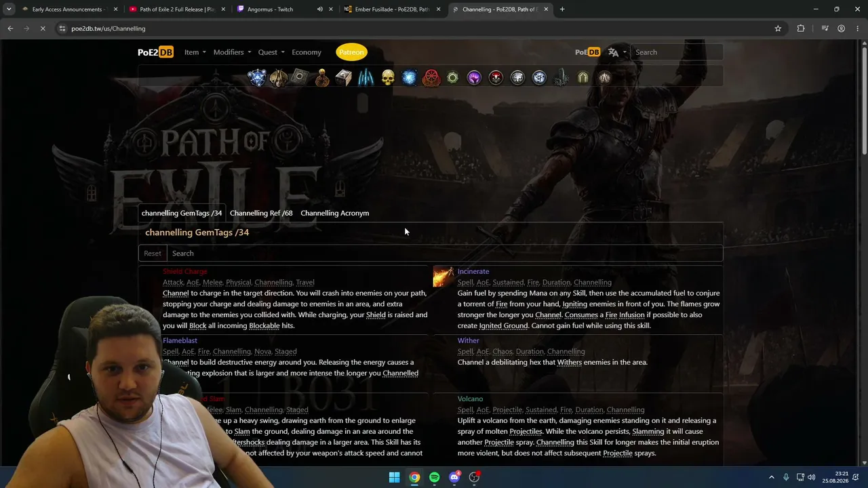
Task: Open the Chrome profile menu
Action: (841, 28)
